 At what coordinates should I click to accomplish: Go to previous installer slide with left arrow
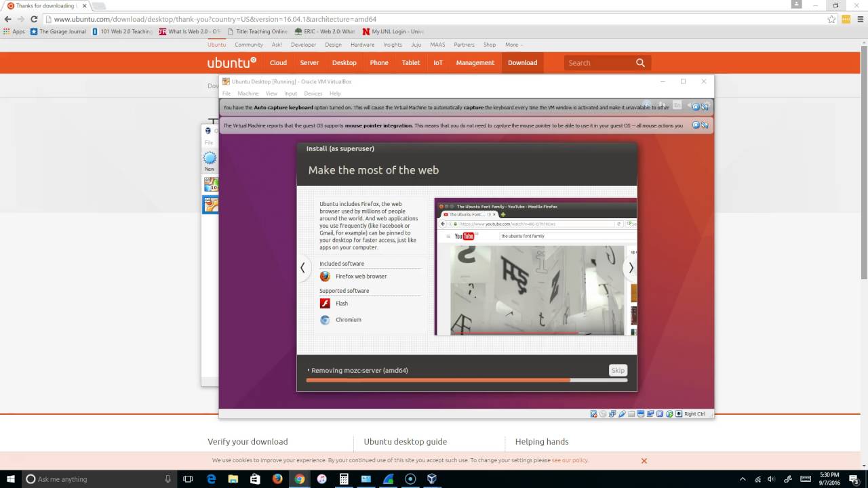point(302,268)
